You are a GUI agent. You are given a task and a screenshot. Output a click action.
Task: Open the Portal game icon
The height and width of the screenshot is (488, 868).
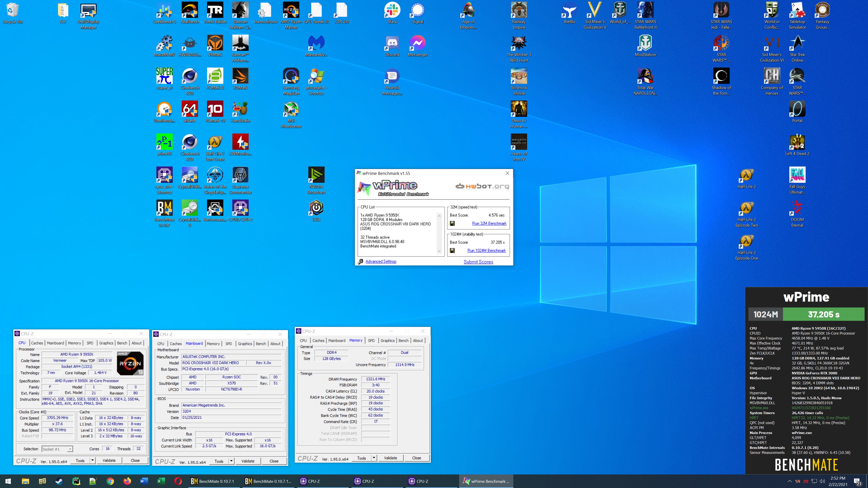tap(797, 112)
